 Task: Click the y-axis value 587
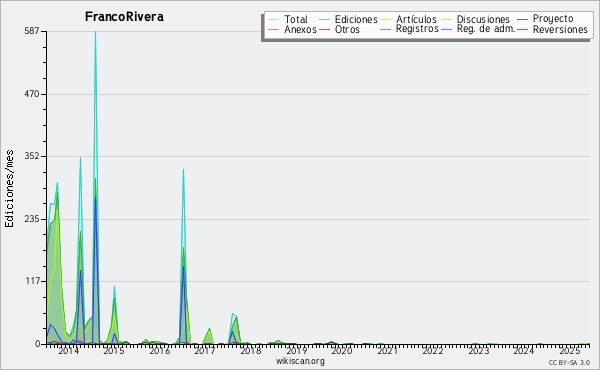click(x=32, y=31)
